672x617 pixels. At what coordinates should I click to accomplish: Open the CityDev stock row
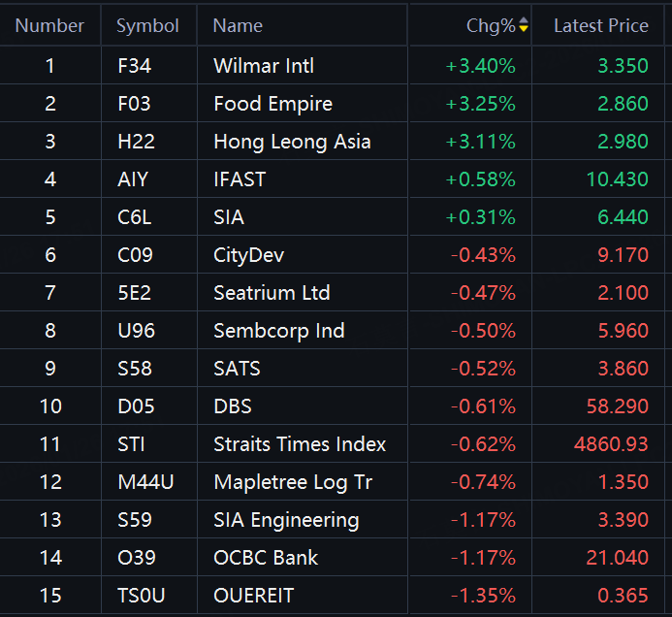[248, 255]
